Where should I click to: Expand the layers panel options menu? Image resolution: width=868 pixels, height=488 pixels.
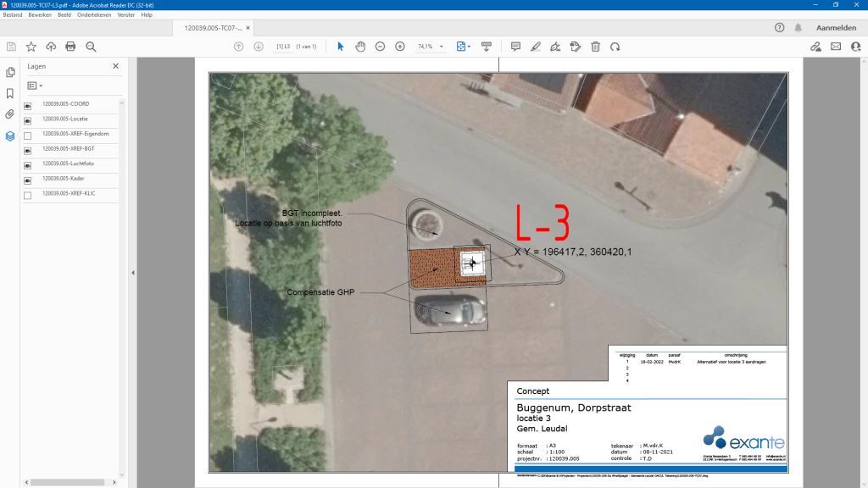click(x=35, y=86)
